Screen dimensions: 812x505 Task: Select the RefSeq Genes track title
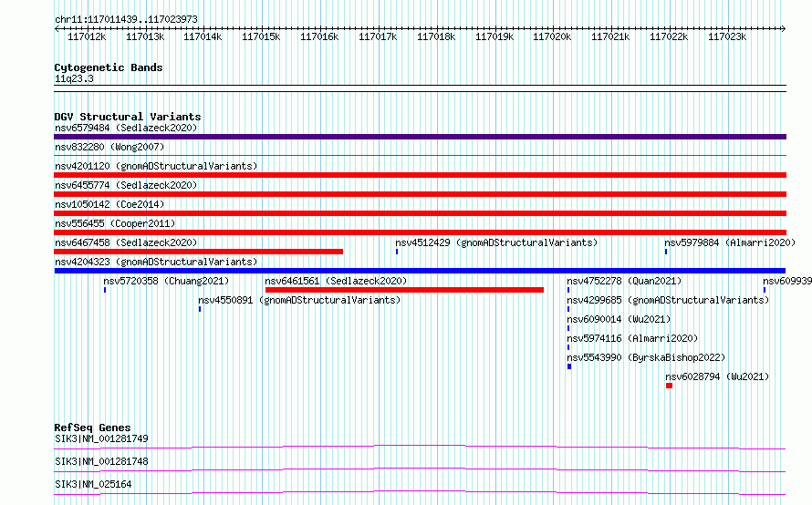click(92, 428)
